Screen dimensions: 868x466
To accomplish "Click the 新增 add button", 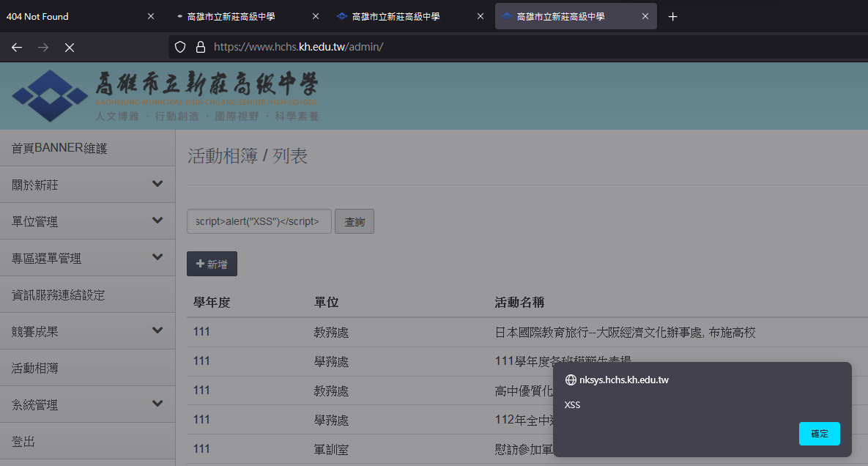I will [x=212, y=264].
